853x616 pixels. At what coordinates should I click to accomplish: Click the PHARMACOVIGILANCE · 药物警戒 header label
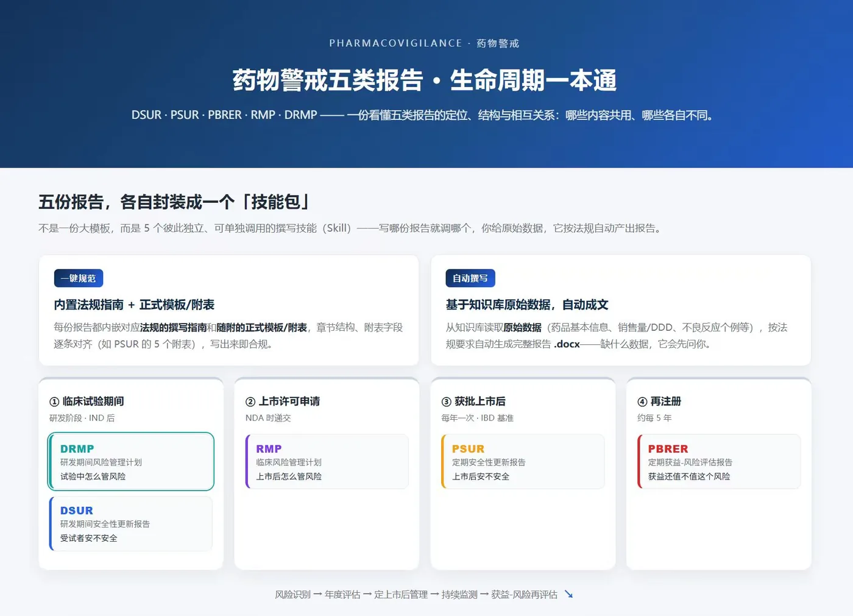[425, 43]
